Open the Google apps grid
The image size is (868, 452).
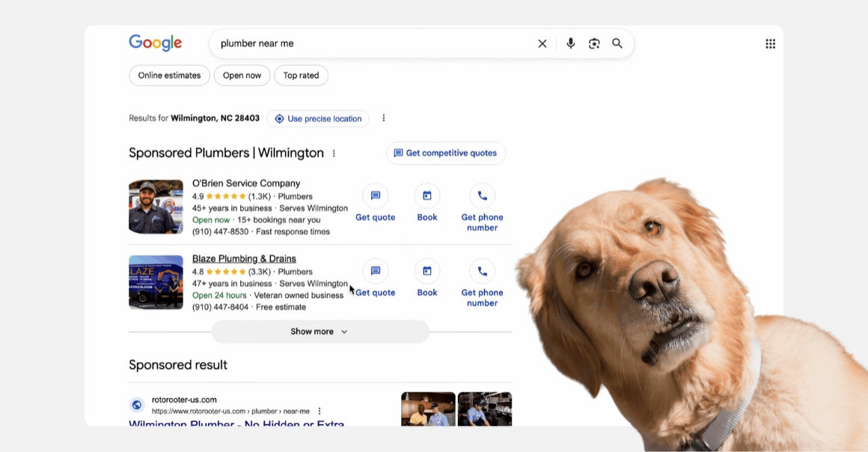tap(770, 43)
